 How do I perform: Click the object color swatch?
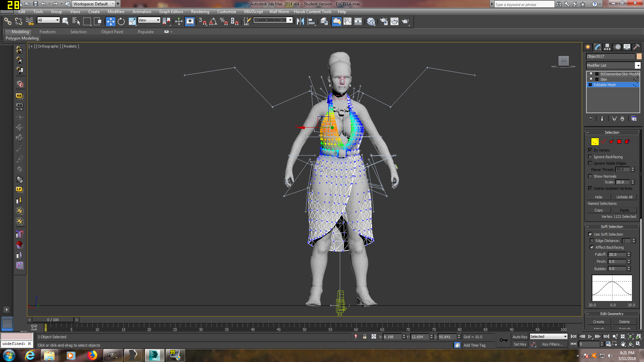(639, 56)
